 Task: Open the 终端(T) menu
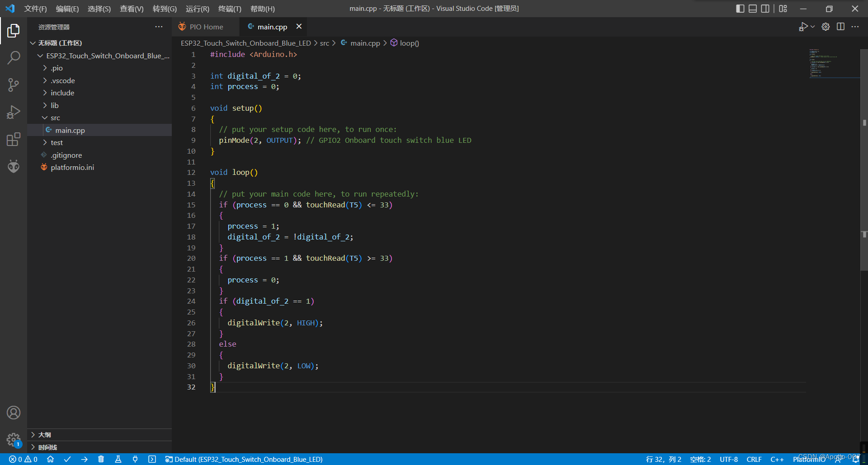coord(229,9)
